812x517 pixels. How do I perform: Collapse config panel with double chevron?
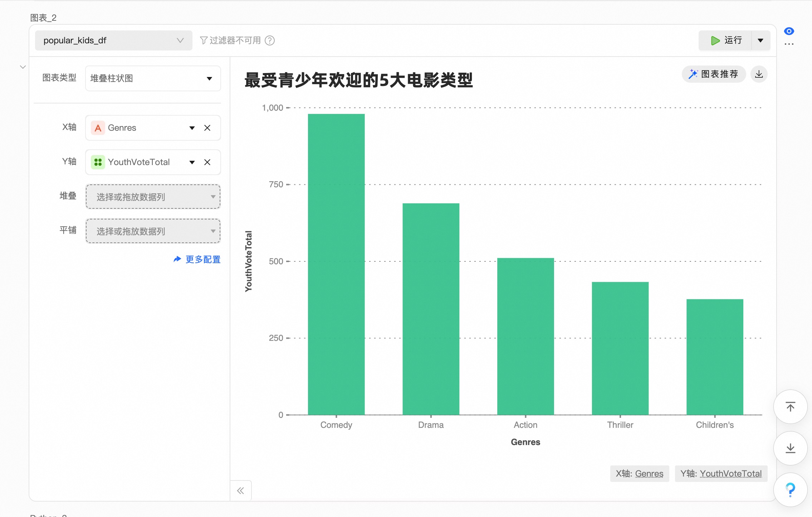point(240,491)
